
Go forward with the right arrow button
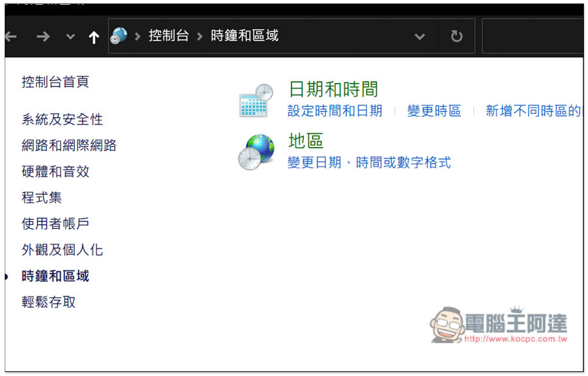point(43,36)
